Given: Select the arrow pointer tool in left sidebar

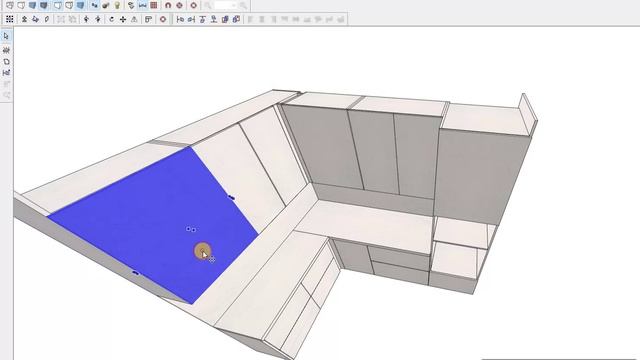Looking at the screenshot, I should [6, 36].
